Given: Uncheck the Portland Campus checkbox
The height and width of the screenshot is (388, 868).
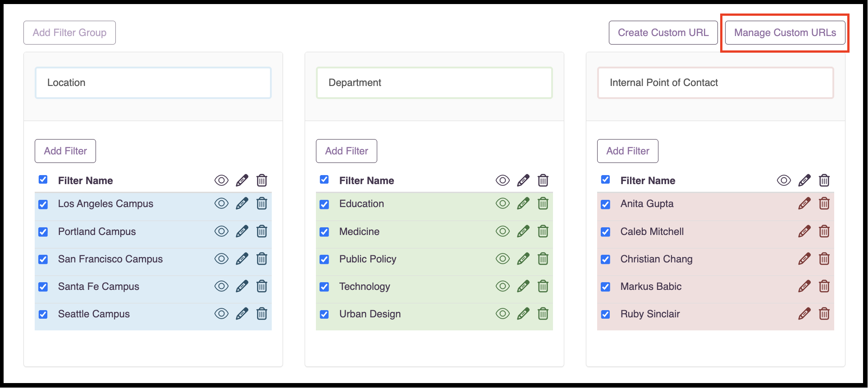Looking at the screenshot, I should click(x=43, y=232).
